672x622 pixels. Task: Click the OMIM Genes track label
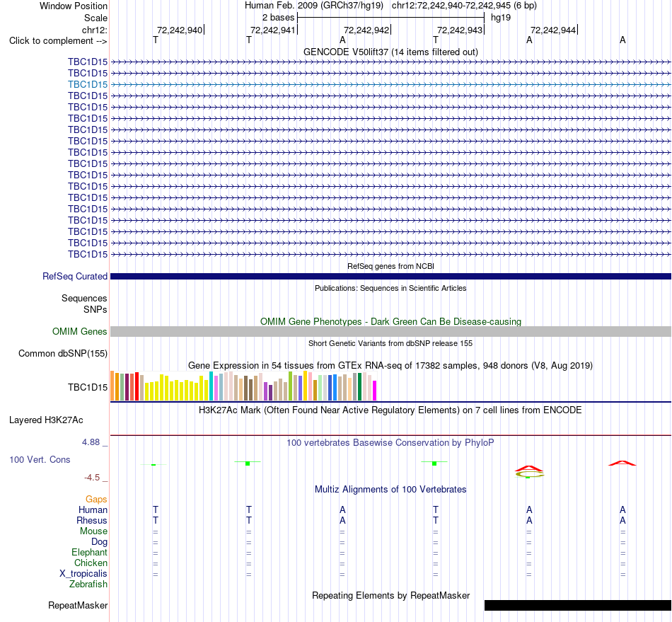pos(80,331)
